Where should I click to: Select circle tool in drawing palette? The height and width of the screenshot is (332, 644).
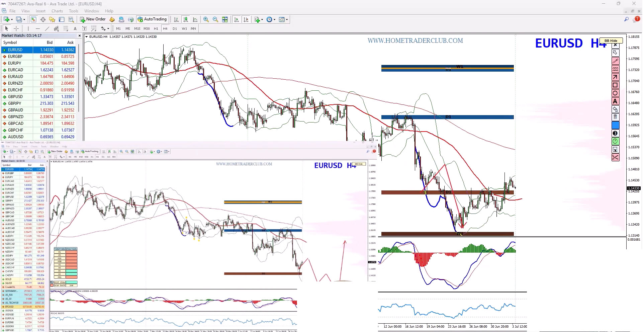tap(615, 93)
